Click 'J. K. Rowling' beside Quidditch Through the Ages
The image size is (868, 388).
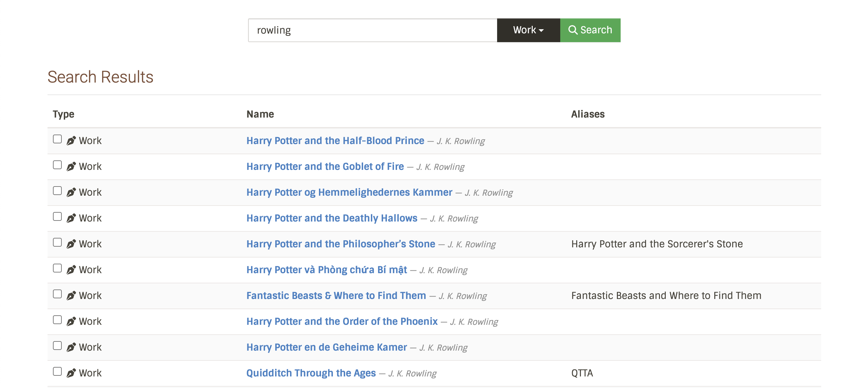413,373
